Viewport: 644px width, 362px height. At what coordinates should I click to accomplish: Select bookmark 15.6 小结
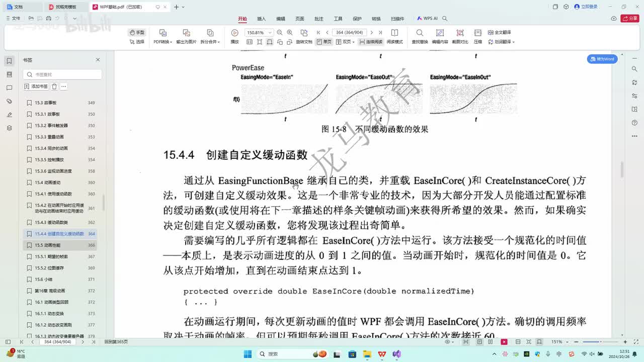click(x=60, y=279)
